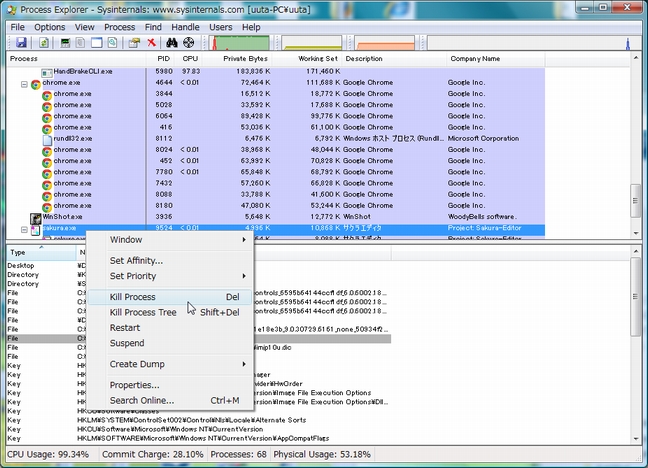648x468 pixels.
Task: Click the HandBrakeCLI.exe process icon
Action: tap(47, 72)
